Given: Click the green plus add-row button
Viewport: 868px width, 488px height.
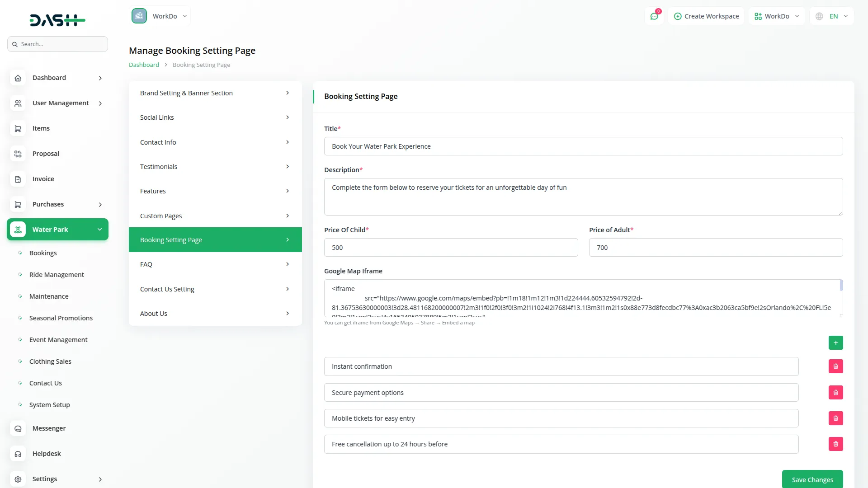Looking at the screenshot, I should click(835, 343).
